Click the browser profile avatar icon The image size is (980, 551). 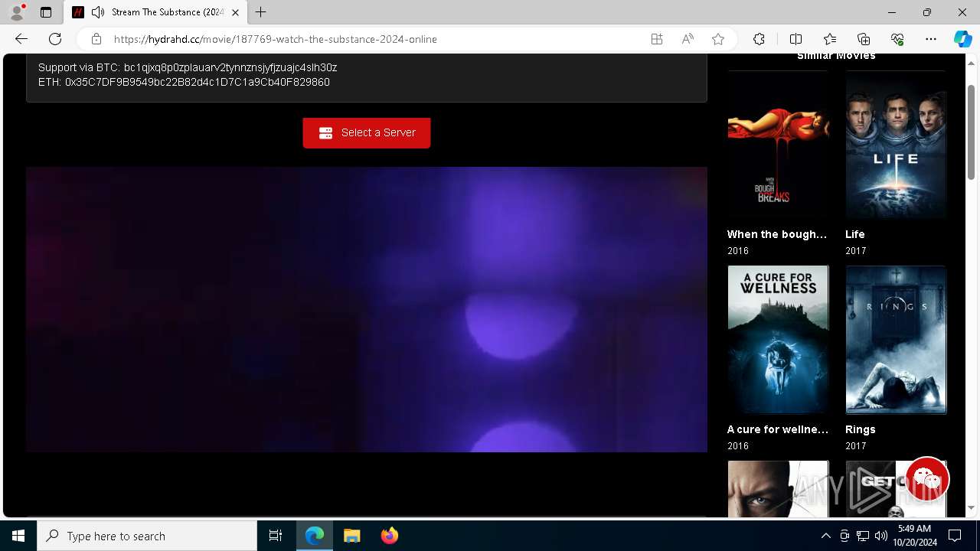pyautogui.click(x=17, y=12)
